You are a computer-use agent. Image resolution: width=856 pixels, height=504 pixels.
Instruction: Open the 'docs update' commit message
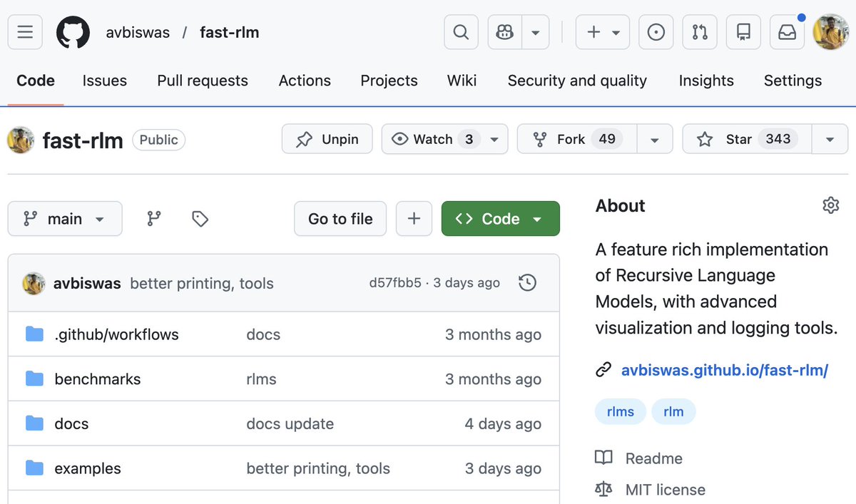pos(290,424)
